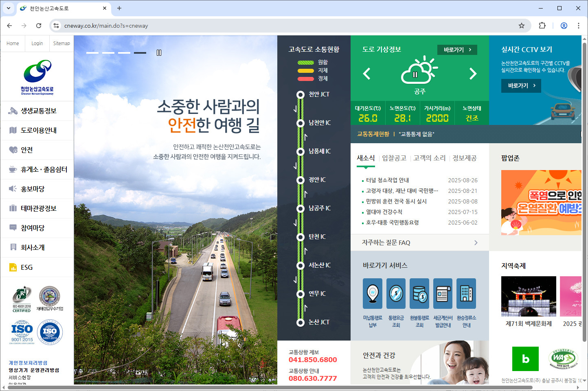Pause the weather information rotation
The width and height of the screenshot is (588, 391).
click(x=415, y=74)
